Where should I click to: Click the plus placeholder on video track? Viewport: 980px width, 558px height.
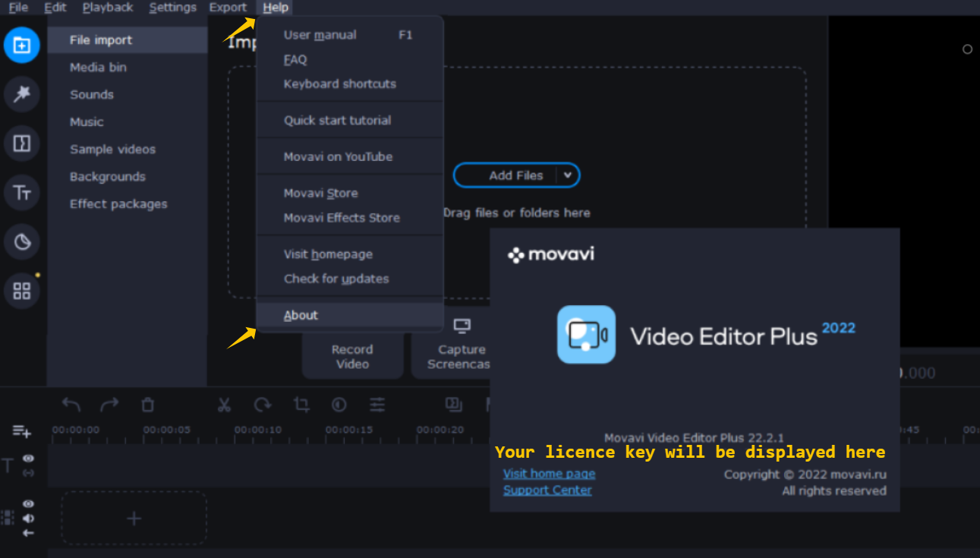(x=134, y=519)
